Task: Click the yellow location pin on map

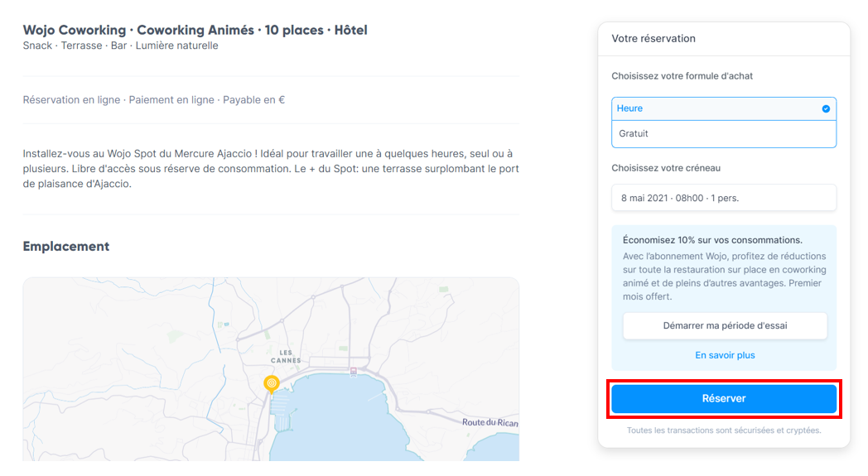Action: 272,383
